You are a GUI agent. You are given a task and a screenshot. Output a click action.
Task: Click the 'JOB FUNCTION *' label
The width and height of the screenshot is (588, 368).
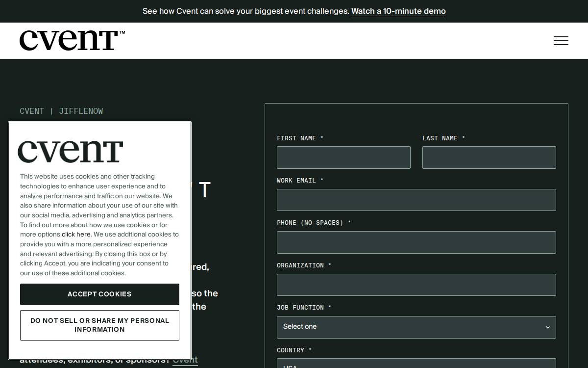point(304,308)
